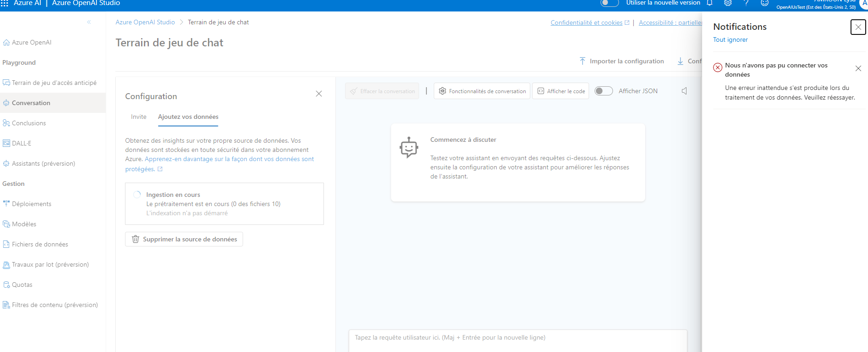Click the 'OpenAIUsTest' account directory text

(x=816, y=7)
